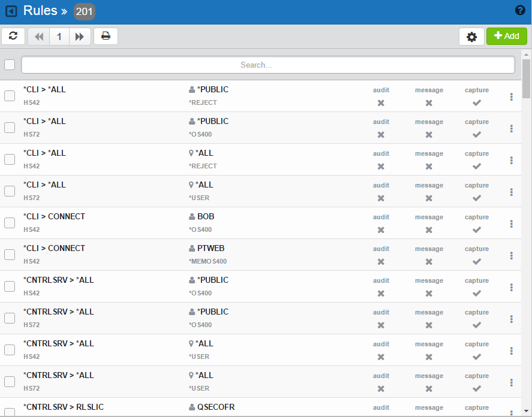Click the Rules breadcrumb title
Image resolution: width=532 pixels, height=417 pixels.
(40, 11)
